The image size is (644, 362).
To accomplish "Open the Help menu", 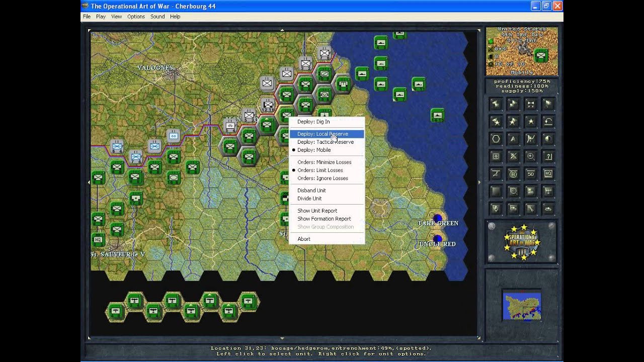I will 175,17.
